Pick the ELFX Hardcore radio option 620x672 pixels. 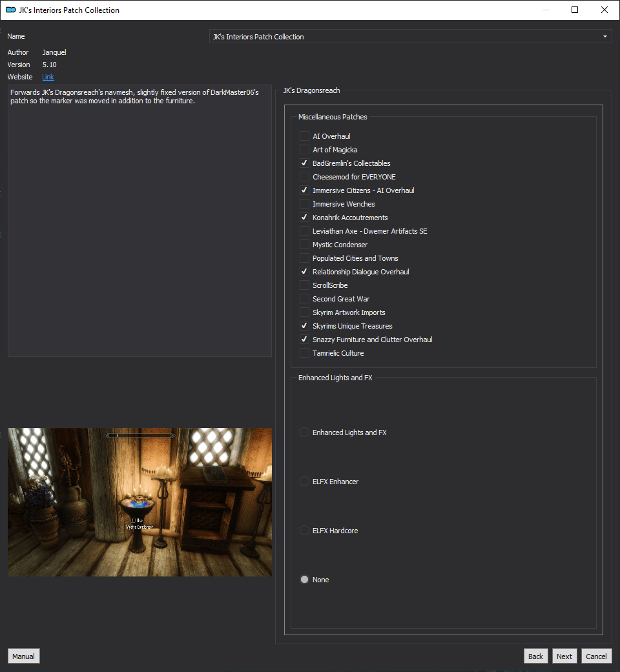(x=304, y=531)
